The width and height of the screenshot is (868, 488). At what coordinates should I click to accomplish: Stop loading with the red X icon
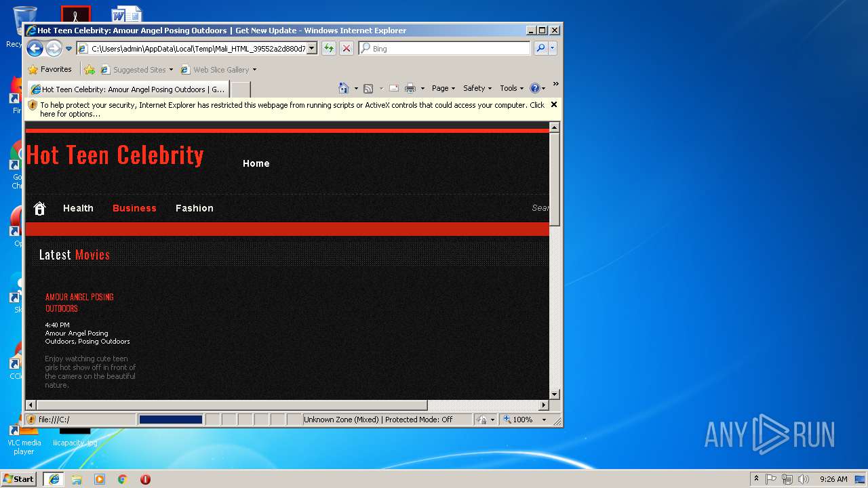(x=347, y=48)
